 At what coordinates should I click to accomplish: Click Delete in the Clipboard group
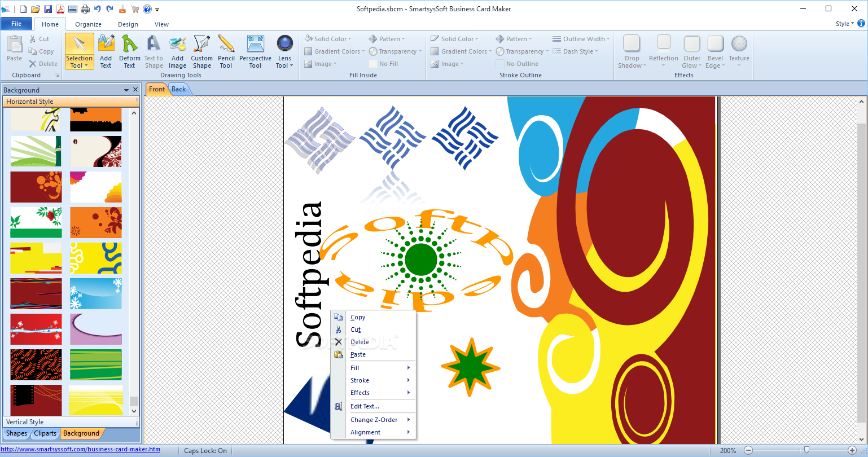tap(43, 64)
